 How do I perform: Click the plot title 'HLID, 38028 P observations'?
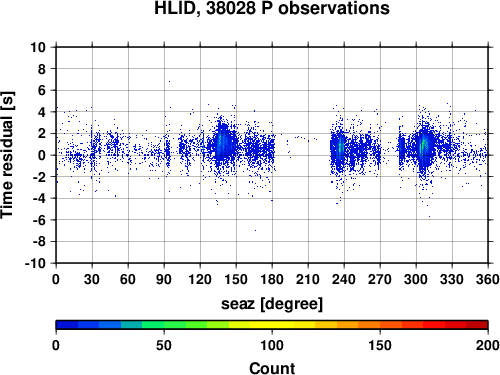[272, 8]
